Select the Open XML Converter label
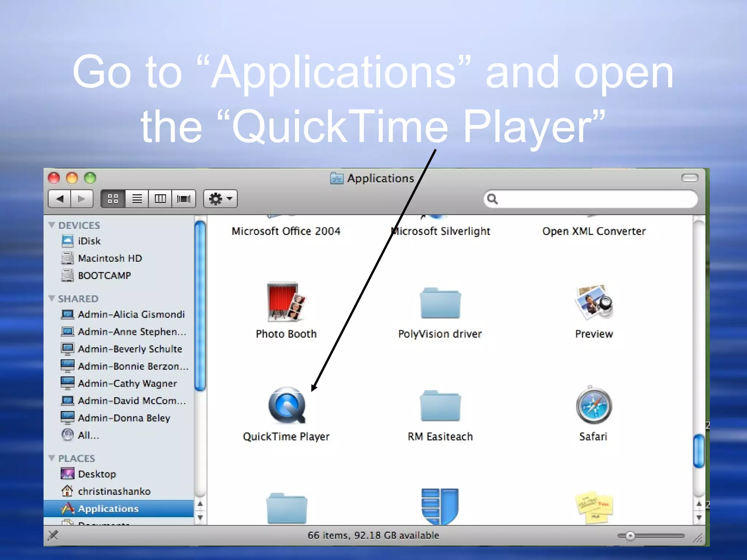The image size is (747, 560). (594, 231)
